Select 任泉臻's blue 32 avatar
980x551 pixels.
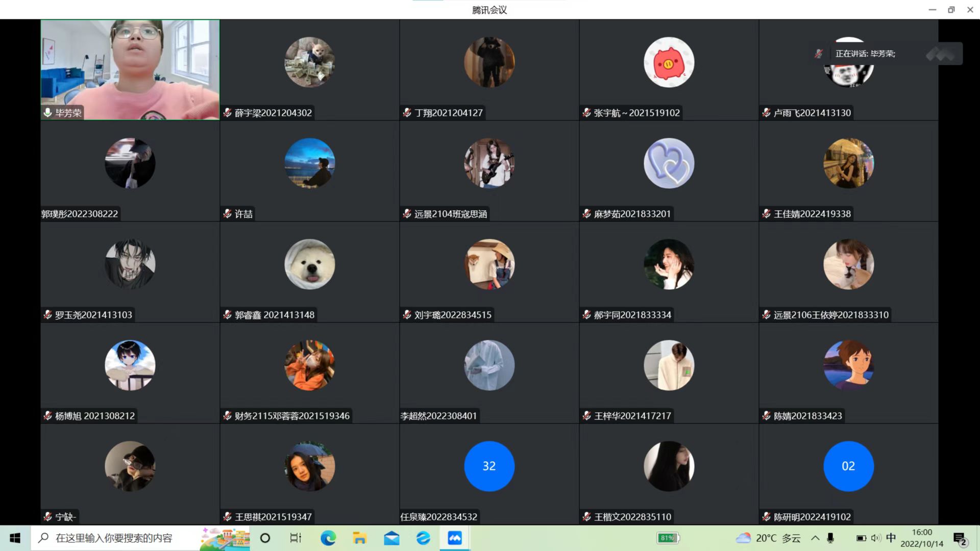click(489, 466)
